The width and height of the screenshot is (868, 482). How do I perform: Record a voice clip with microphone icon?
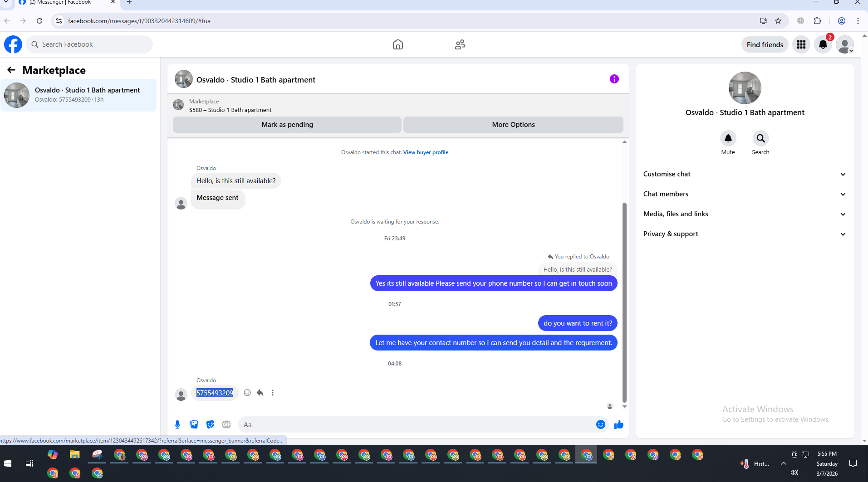click(x=177, y=424)
